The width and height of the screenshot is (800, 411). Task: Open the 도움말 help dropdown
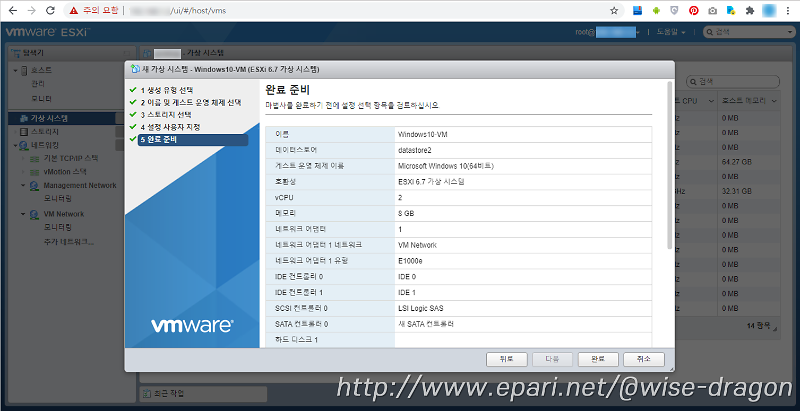tap(671, 32)
